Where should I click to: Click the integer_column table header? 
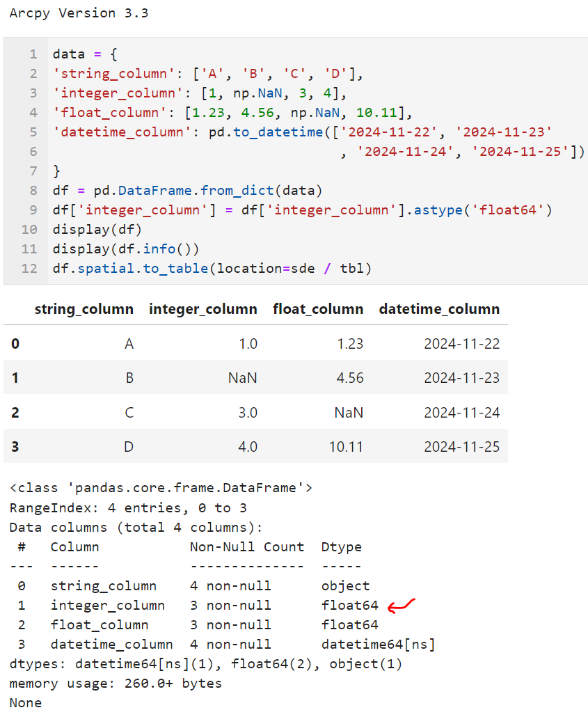tap(202, 309)
